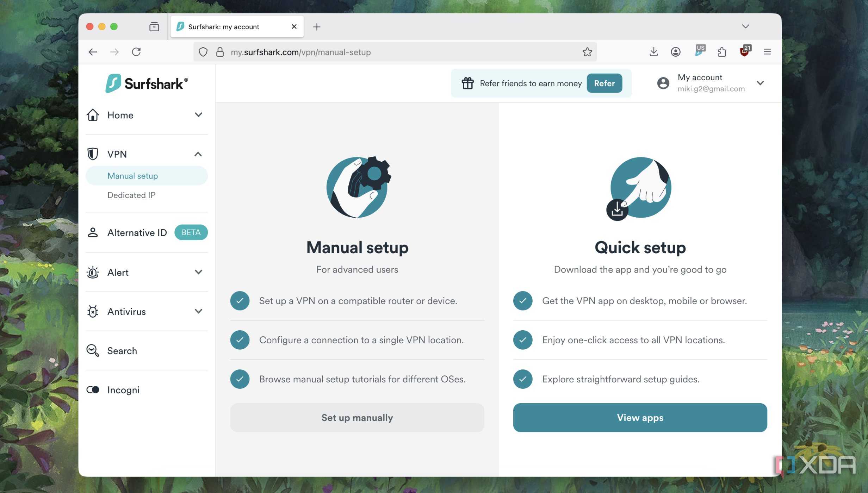Click the Surfshark logo in sidebar
868x493 pixels.
coord(147,83)
